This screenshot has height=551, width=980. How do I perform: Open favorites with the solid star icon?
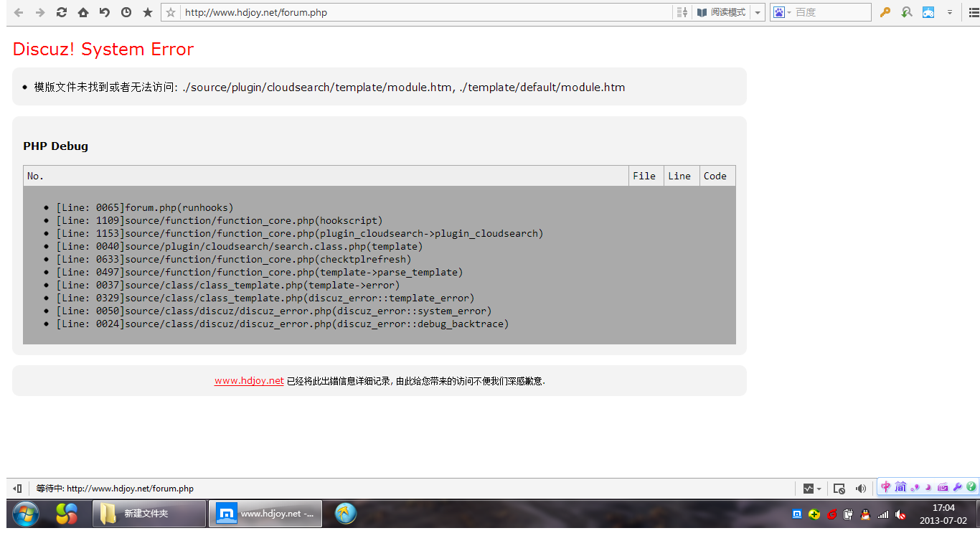pos(148,12)
